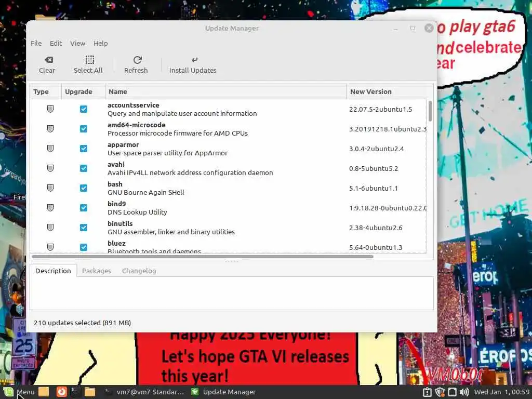Select the avahi package name
Screen dimensions: 532x399
point(116,164)
